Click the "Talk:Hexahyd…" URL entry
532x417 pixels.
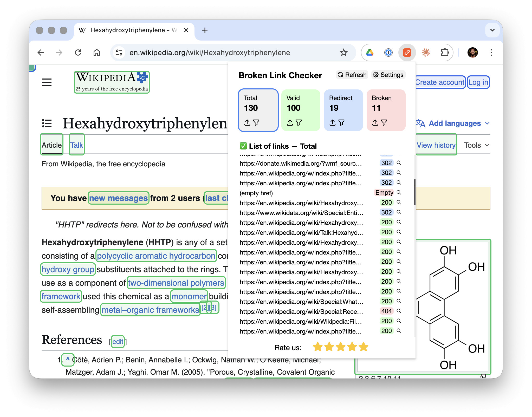[x=302, y=232]
